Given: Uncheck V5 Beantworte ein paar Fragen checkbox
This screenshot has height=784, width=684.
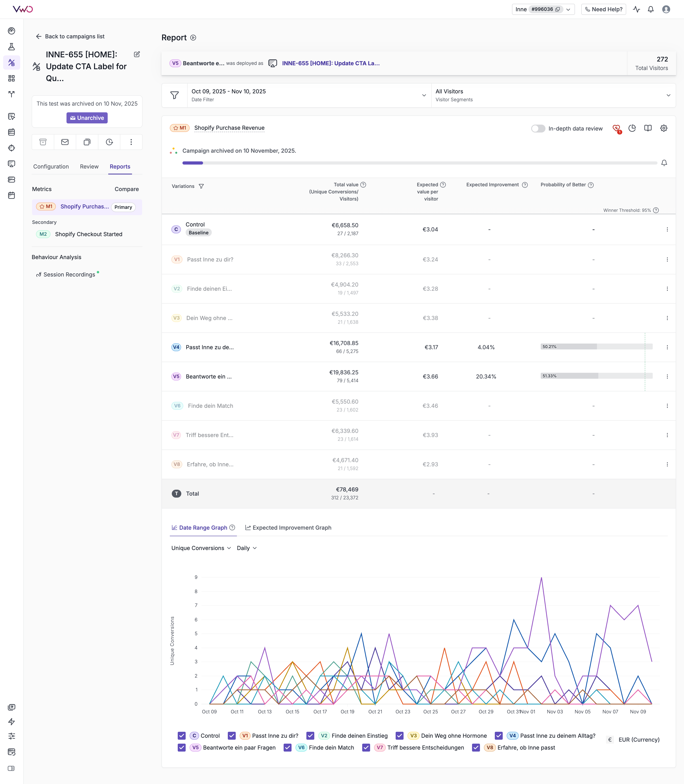Looking at the screenshot, I should pos(182,747).
